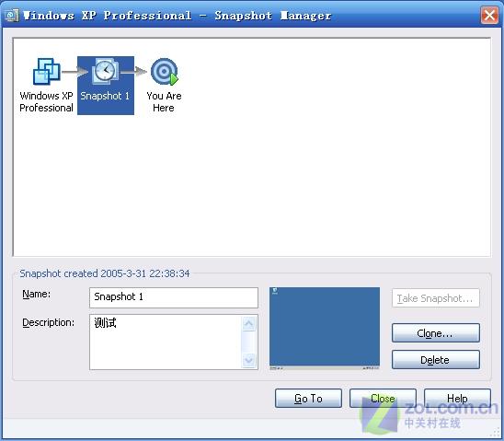504x441 pixels.
Task: Open Help for the Snapshot Manager
Action: (457, 399)
